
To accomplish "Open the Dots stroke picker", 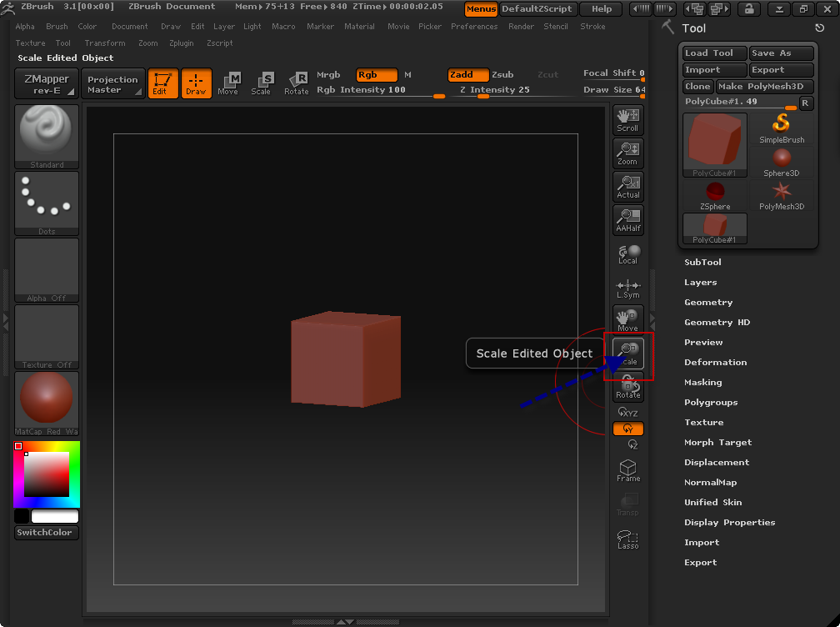I will click(x=47, y=203).
